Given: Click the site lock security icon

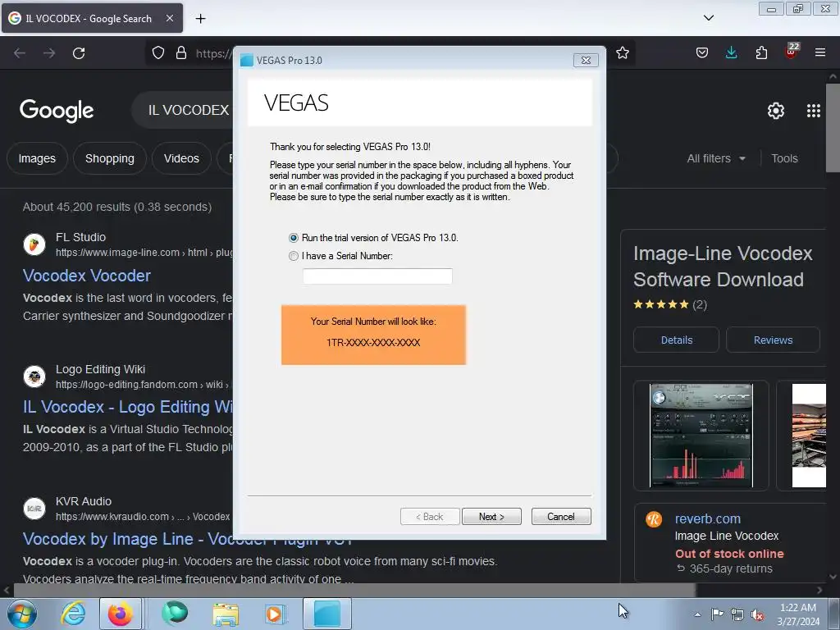Looking at the screenshot, I should tap(181, 53).
